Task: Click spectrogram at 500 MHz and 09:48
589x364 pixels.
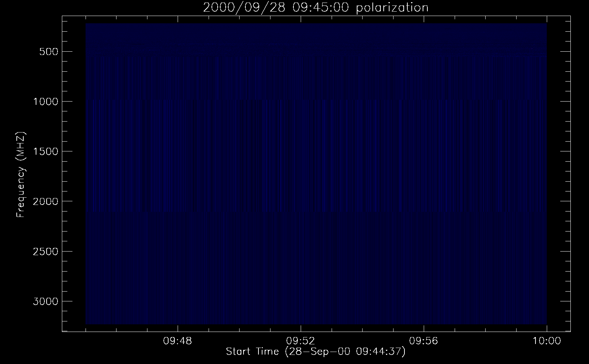Action: click(x=178, y=51)
